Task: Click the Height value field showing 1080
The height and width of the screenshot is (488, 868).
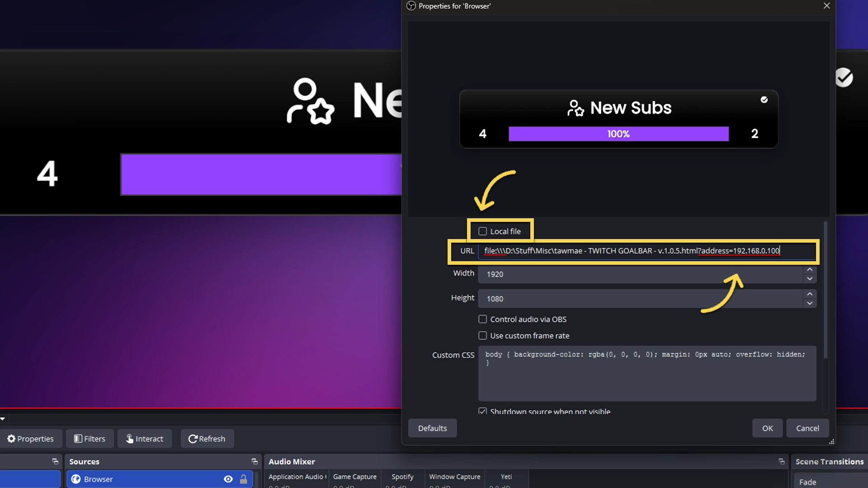Action: (641, 299)
